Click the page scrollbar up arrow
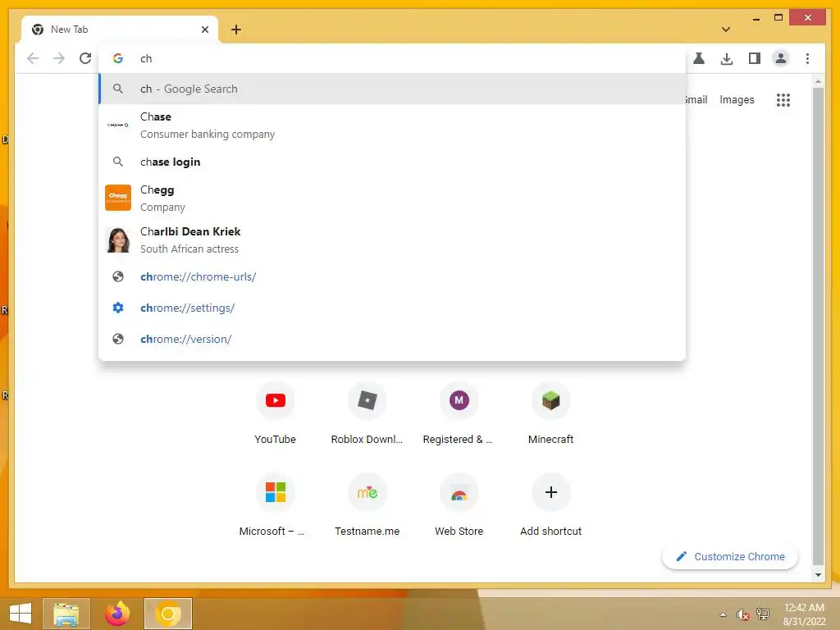Screen dimensions: 840x630 (818, 81)
